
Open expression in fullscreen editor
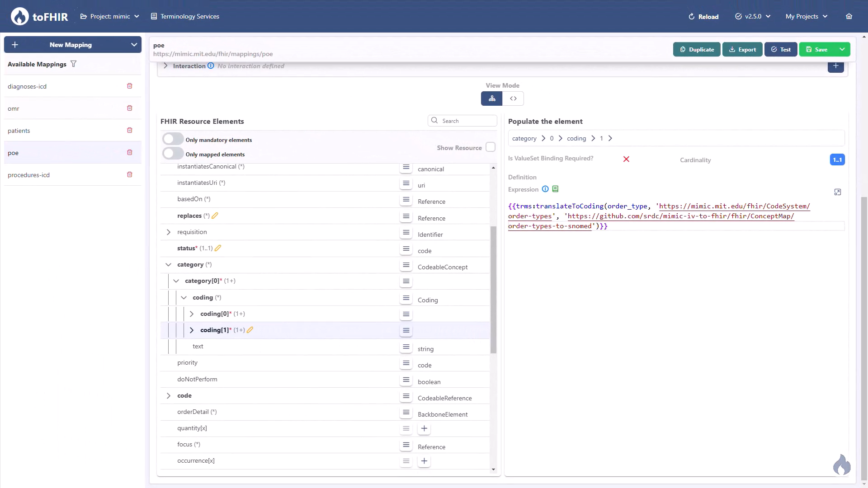838,192
